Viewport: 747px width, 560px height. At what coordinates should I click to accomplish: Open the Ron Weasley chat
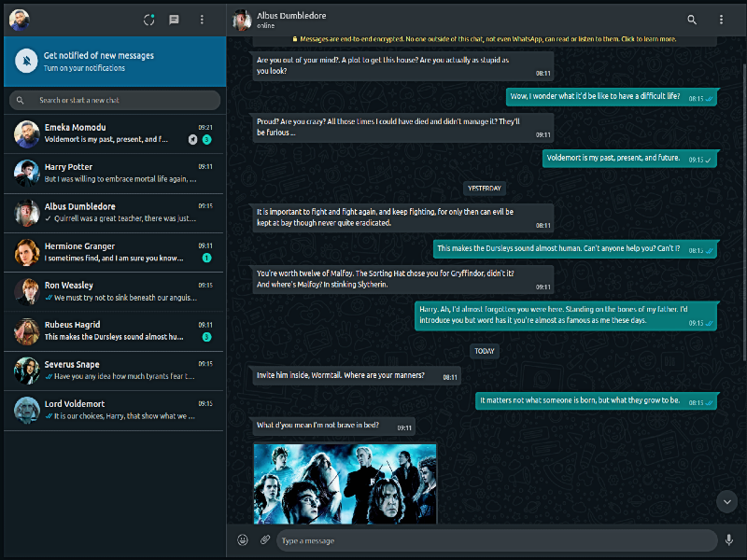click(x=113, y=292)
